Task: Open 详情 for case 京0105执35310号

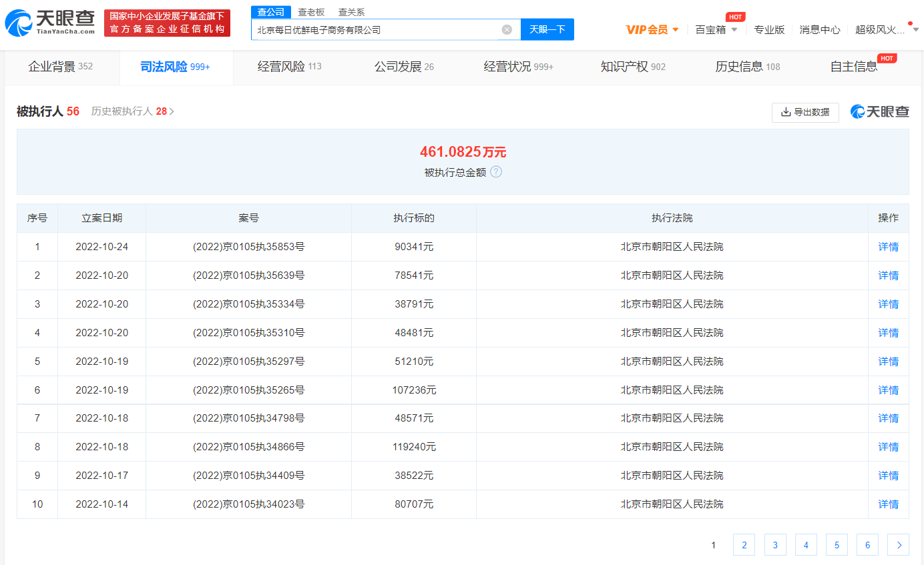Action: 889,333
